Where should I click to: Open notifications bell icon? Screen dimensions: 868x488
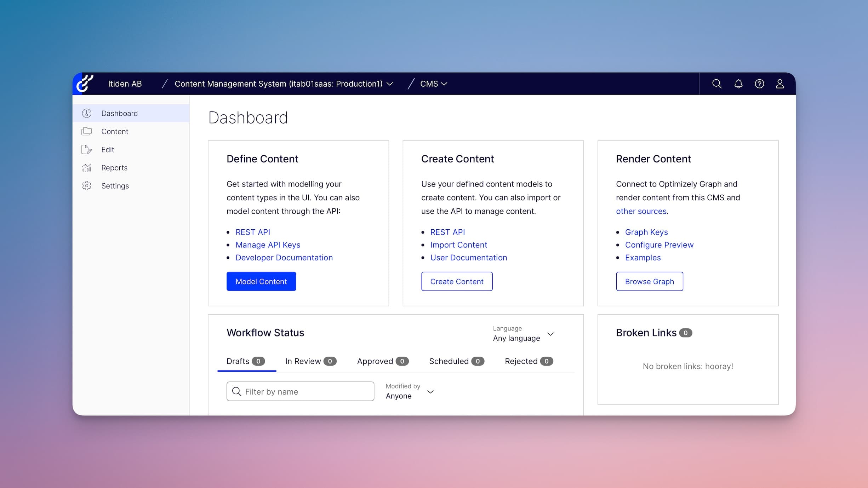click(x=738, y=84)
